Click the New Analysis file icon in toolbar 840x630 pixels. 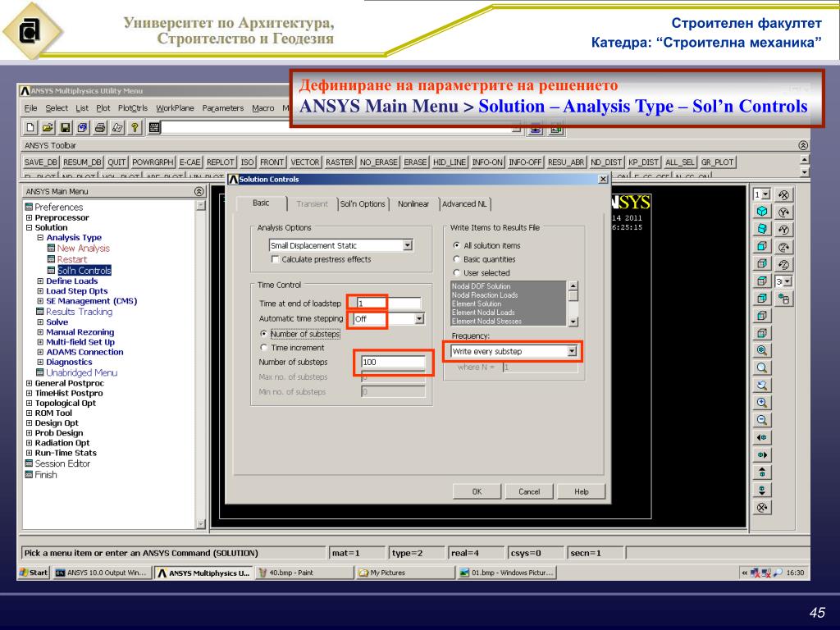pos(30,127)
